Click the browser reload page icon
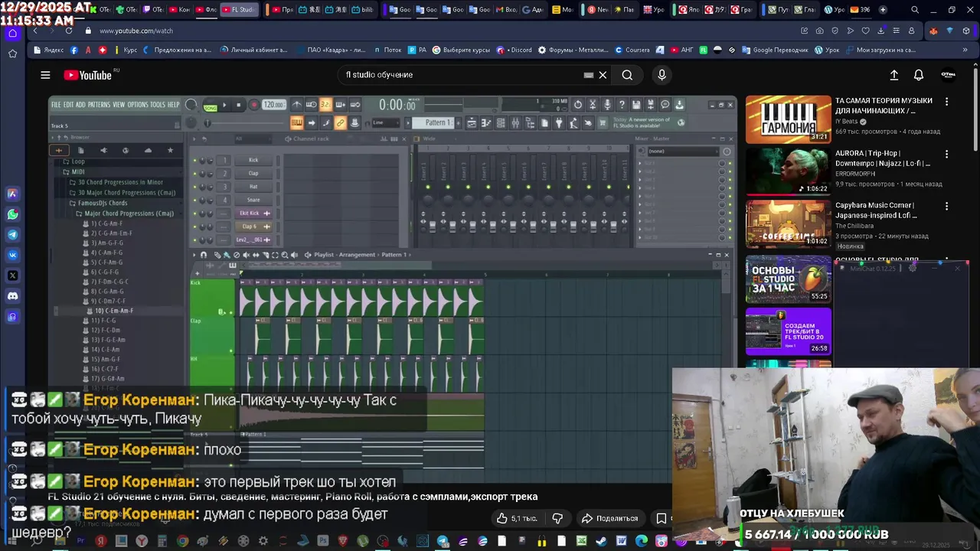This screenshot has height=551, width=980. 69,31
